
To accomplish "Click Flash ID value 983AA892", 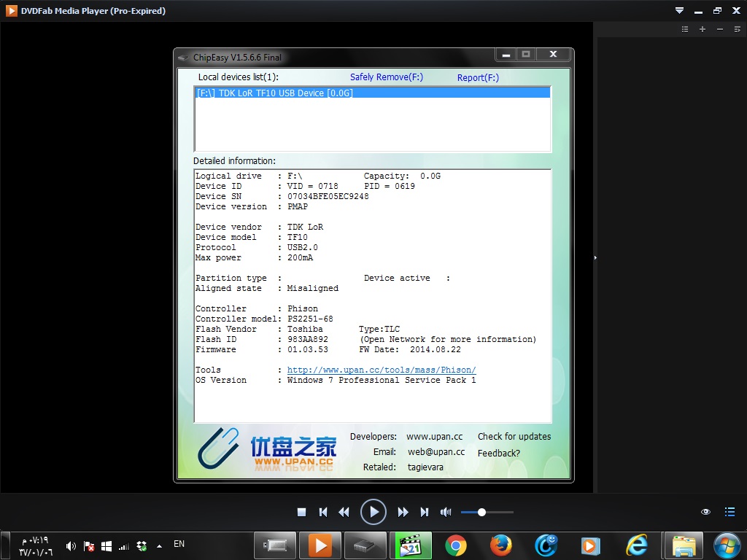I will [x=307, y=340].
